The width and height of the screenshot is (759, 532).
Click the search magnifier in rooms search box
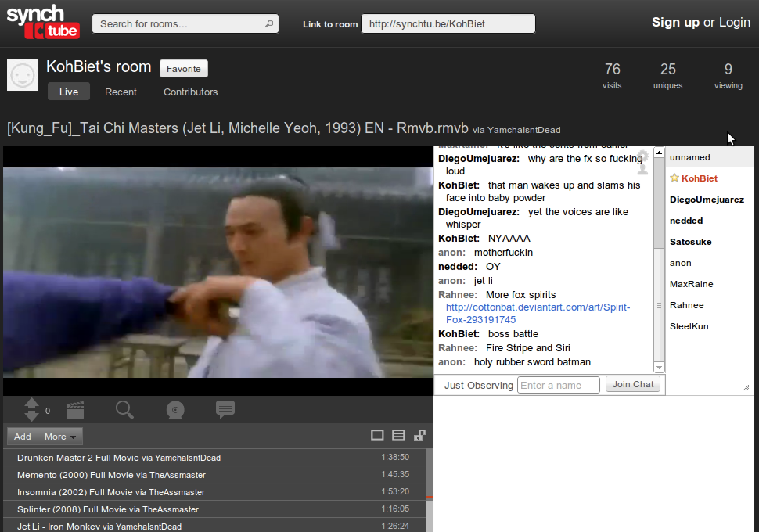[x=269, y=23]
